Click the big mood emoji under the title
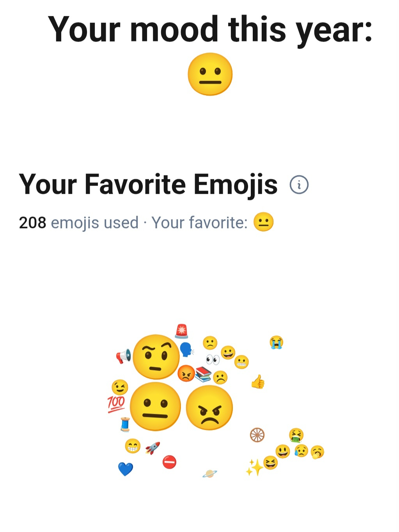Image resolution: width=399 pixels, height=532 pixels. [210, 74]
